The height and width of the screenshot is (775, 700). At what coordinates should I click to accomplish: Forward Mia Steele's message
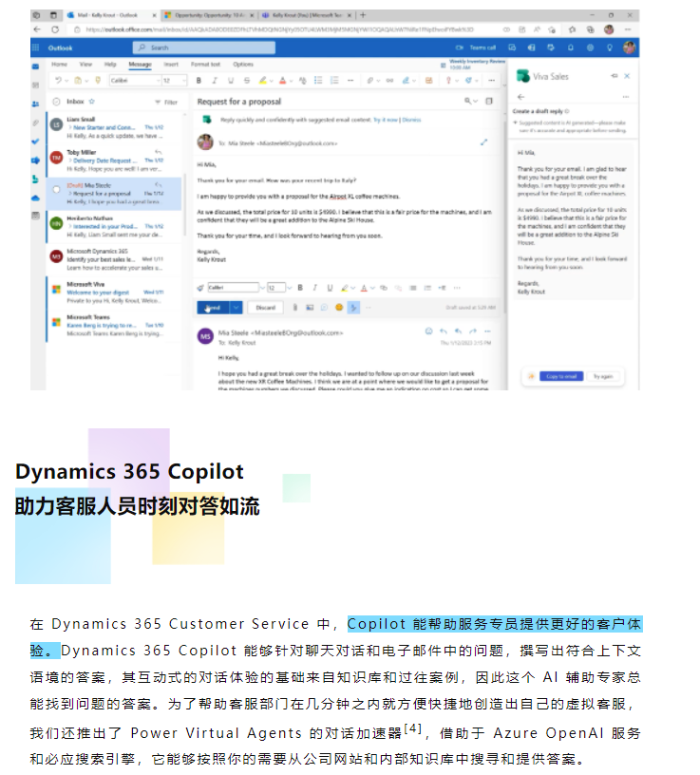coord(473,331)
